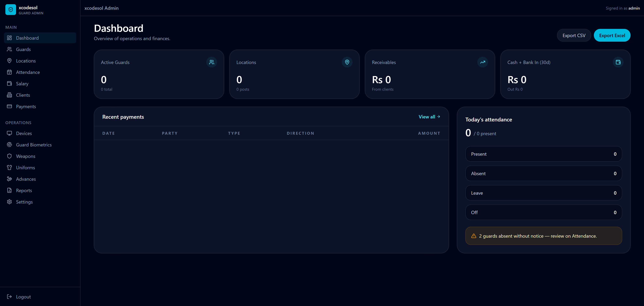Select Guard Biometrics in sidebar
The image size is (644, 306).
click(40, 145)
